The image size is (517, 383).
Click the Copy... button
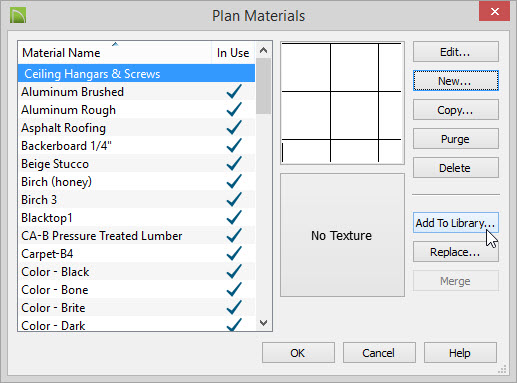pyautogui.click(x=456, y=110)
